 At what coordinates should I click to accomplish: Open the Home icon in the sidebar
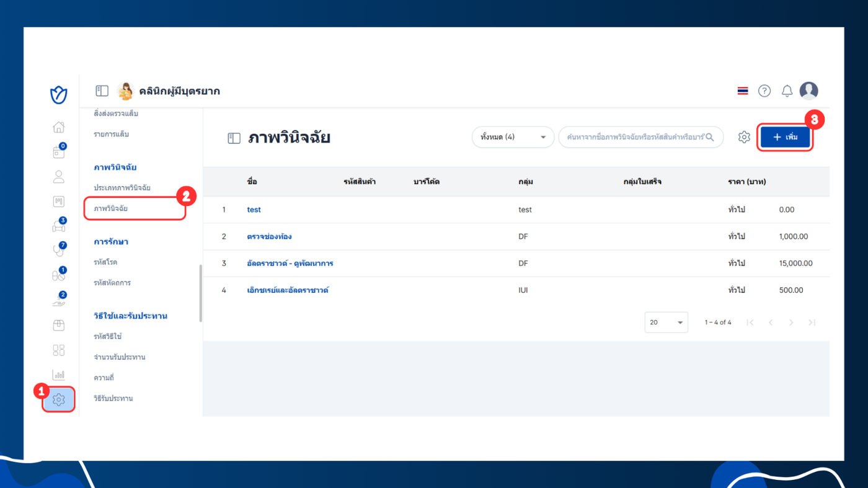pos(59,127)
